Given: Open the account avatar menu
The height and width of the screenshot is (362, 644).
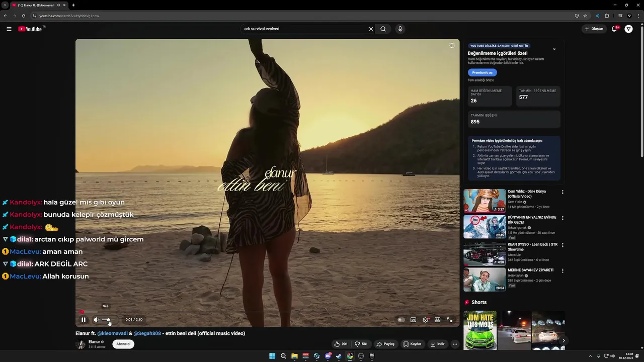Looking at the screenshot, I should (628, 29).
